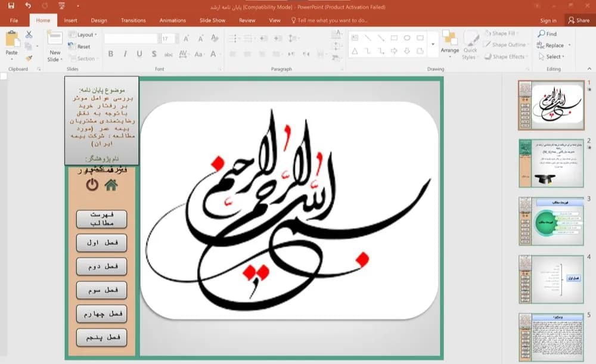Reset the slide layout
Screen dimensions: 596x364
coord(79,46)
